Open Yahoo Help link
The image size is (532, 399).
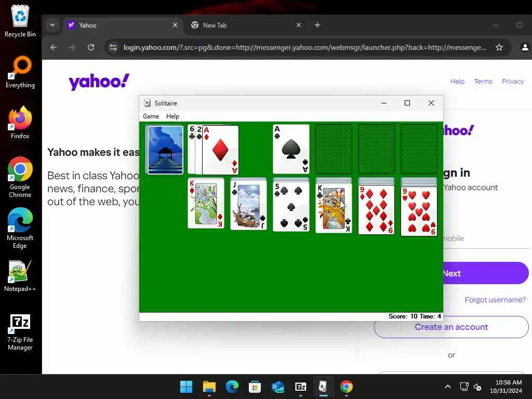click(x=457, y=82)
